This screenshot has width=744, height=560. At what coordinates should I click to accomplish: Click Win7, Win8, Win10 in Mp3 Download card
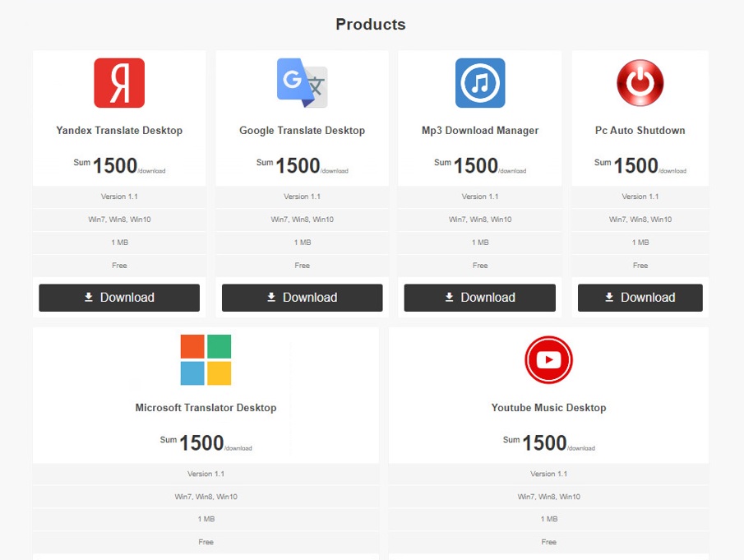click(480, 220)
